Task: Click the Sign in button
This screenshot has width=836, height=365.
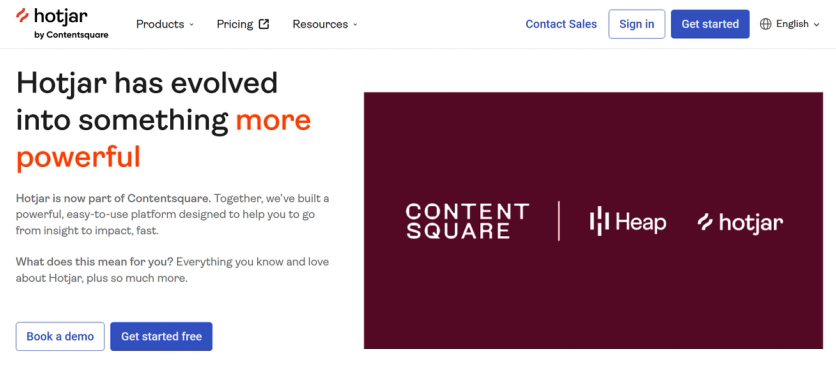Action: [x=637, y=24]
